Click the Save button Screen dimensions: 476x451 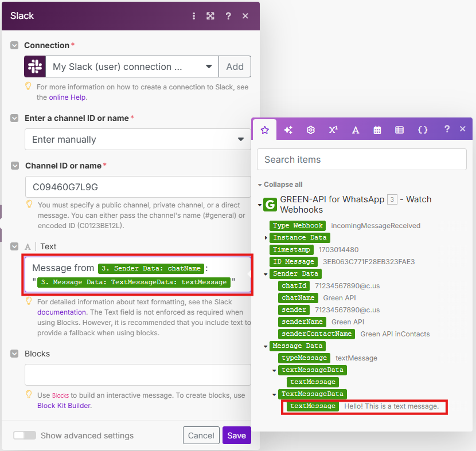(x=236, y=436)
